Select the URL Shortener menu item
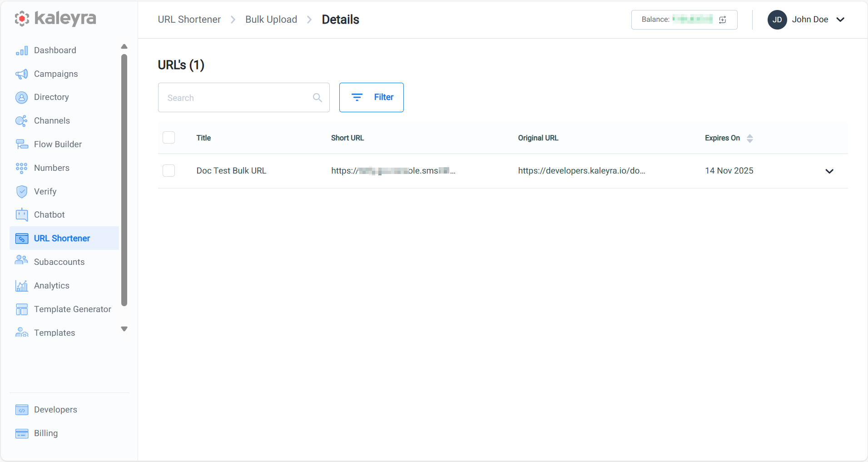Viewport: 868px width, 462px height. [x=64, y=238]
